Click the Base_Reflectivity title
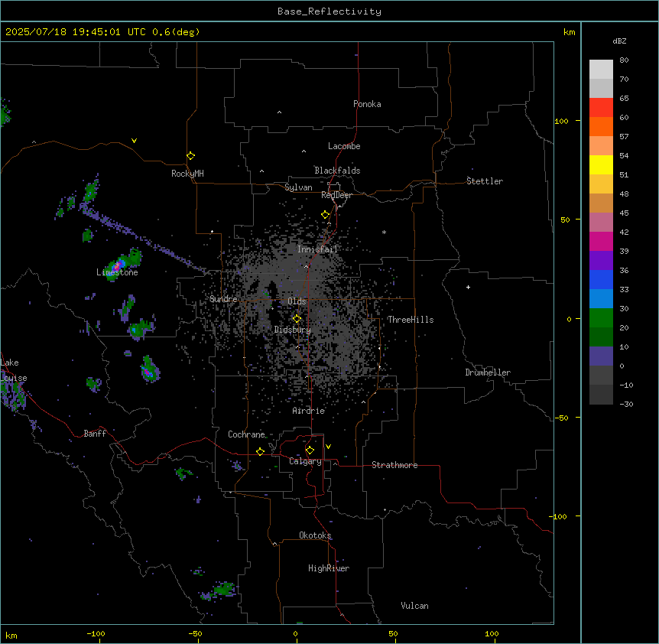 pos(329,11)
